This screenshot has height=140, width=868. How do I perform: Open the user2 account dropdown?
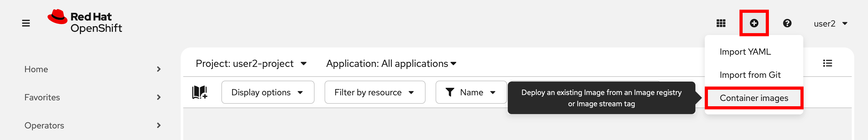coord(830,23)
